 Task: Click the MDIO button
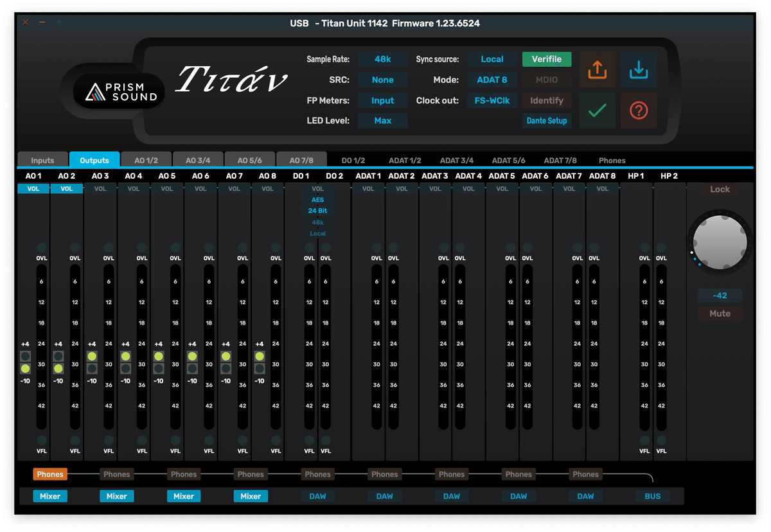point(547,80)
